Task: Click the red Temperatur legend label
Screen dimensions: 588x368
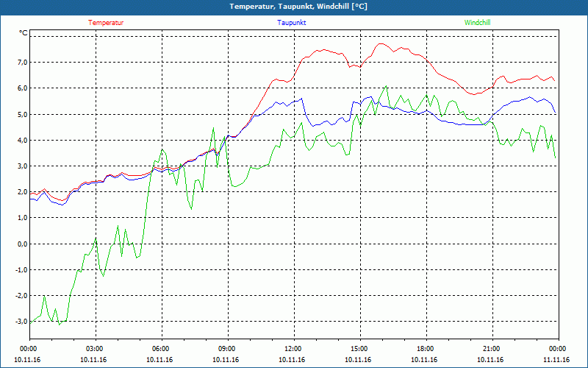Action: point(106,23)
